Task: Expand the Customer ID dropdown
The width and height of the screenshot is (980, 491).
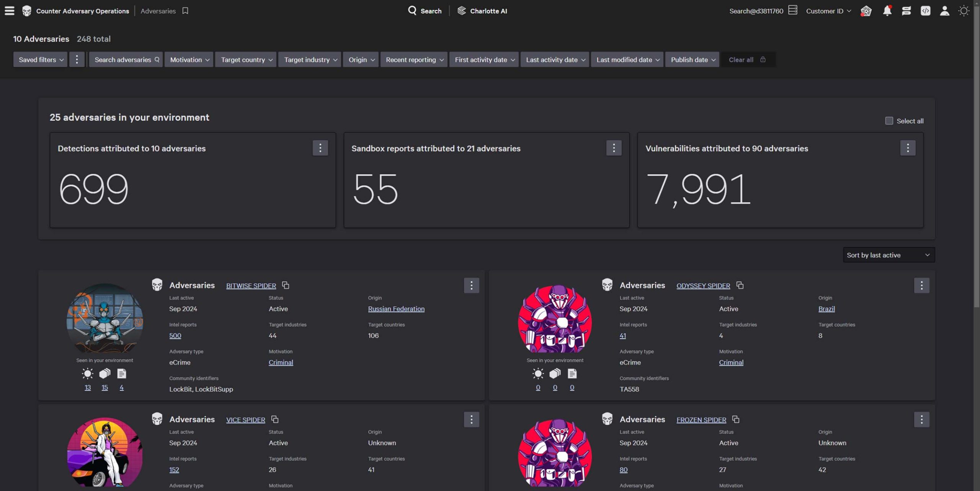Action: (x=828, y=11)
